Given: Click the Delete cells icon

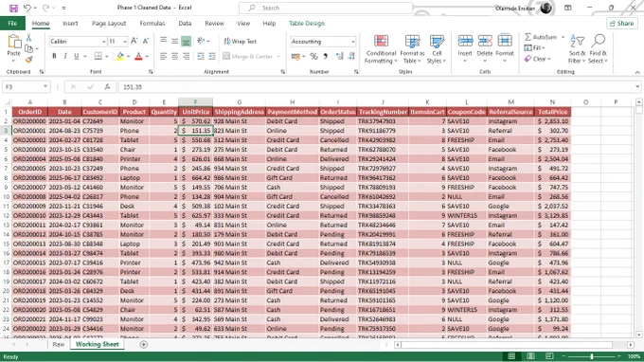Looking at the screenshot, I should point(485,41).
